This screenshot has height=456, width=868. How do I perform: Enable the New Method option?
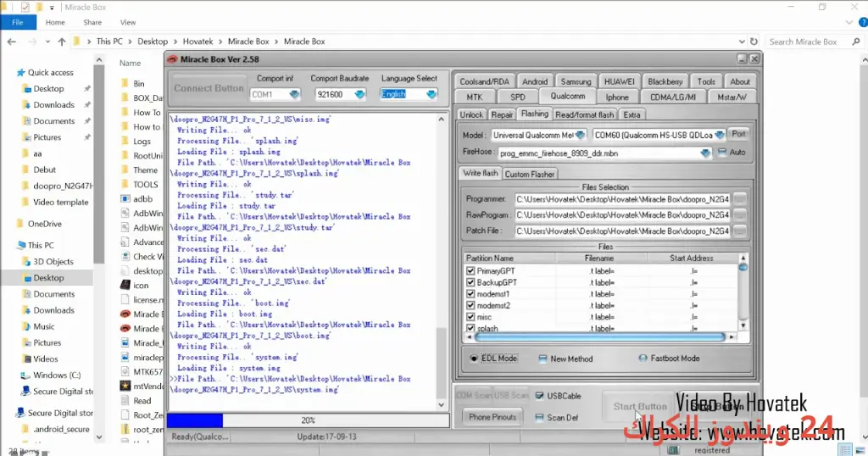click(542, 359)
